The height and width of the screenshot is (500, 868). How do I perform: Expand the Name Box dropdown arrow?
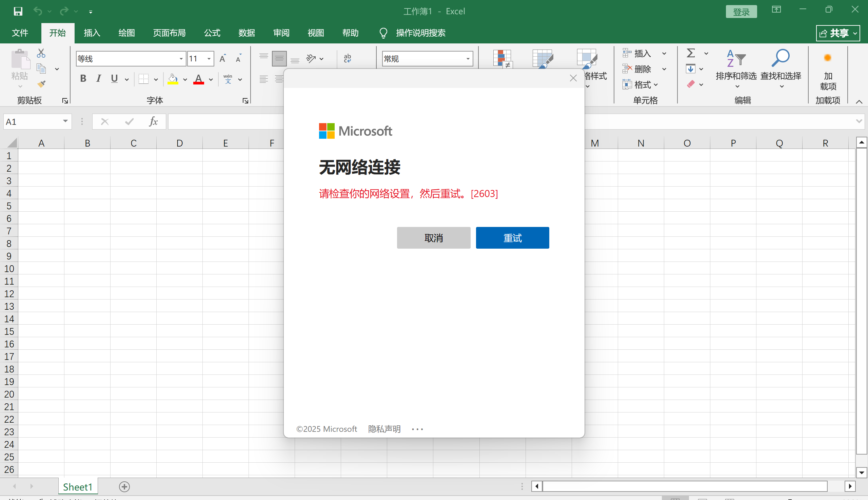[65, 121]
